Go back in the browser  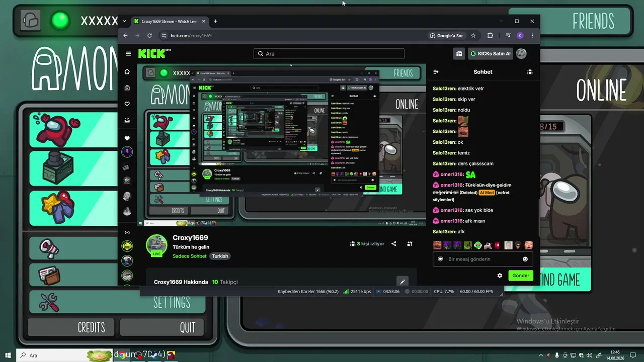(126, 36)
